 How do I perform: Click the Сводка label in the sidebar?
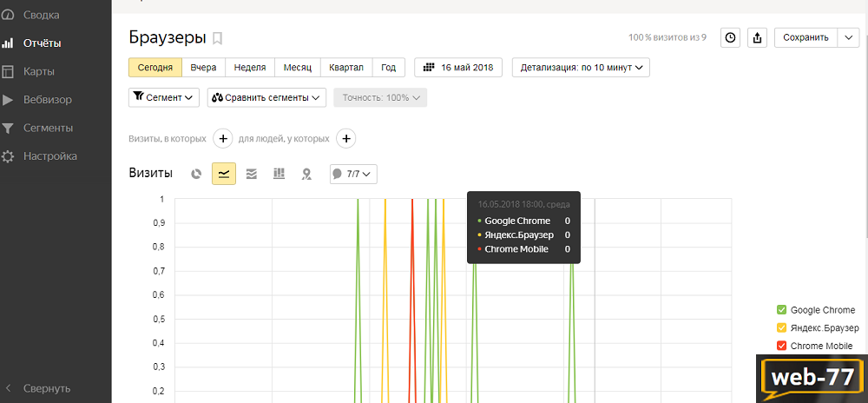(42, 15)
